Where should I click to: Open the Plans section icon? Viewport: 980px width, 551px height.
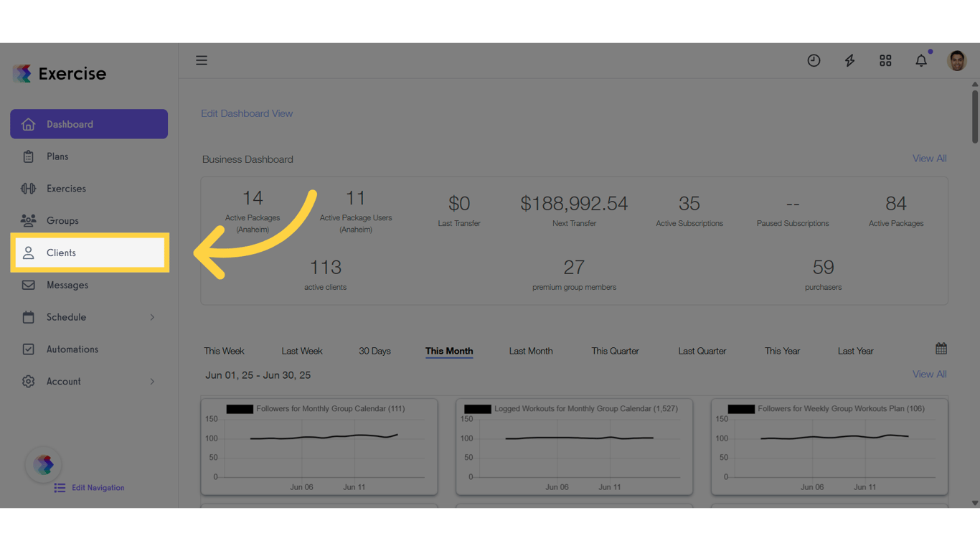tap(28, 156)
